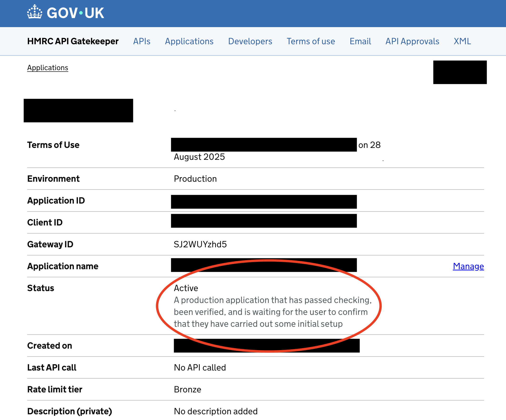Click the No API called text
Viewport: 506px width, 420px height.
200,367
